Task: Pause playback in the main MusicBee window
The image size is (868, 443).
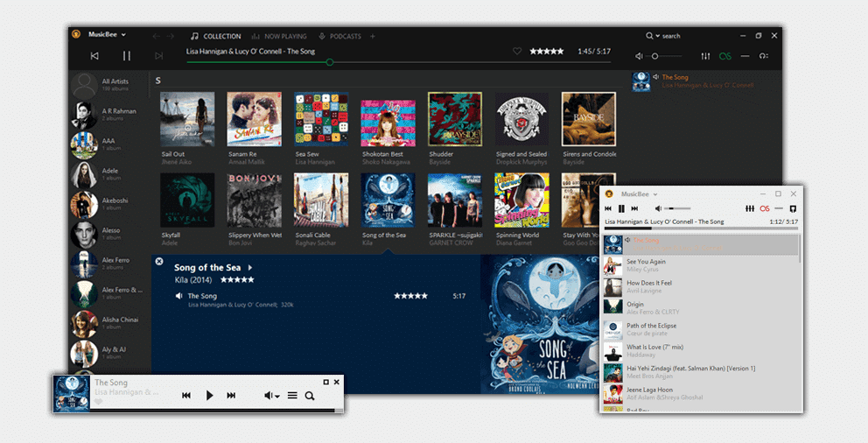Action: tap(127, 55)
